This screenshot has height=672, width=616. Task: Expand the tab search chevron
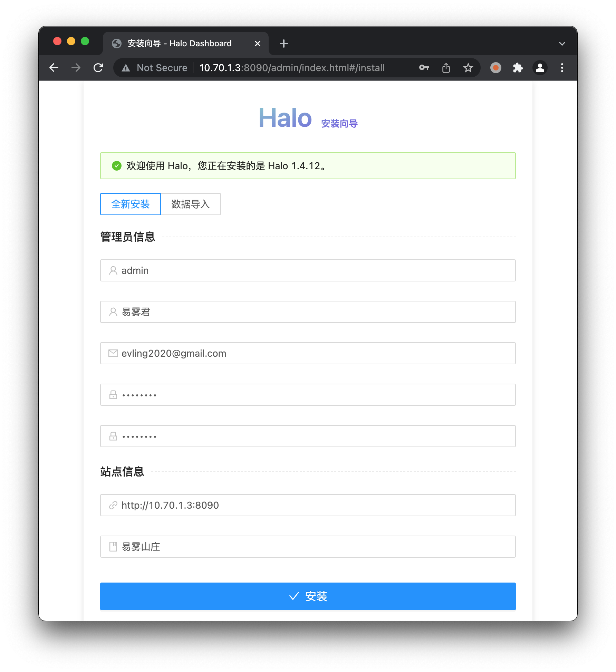(x=562, y=44)
